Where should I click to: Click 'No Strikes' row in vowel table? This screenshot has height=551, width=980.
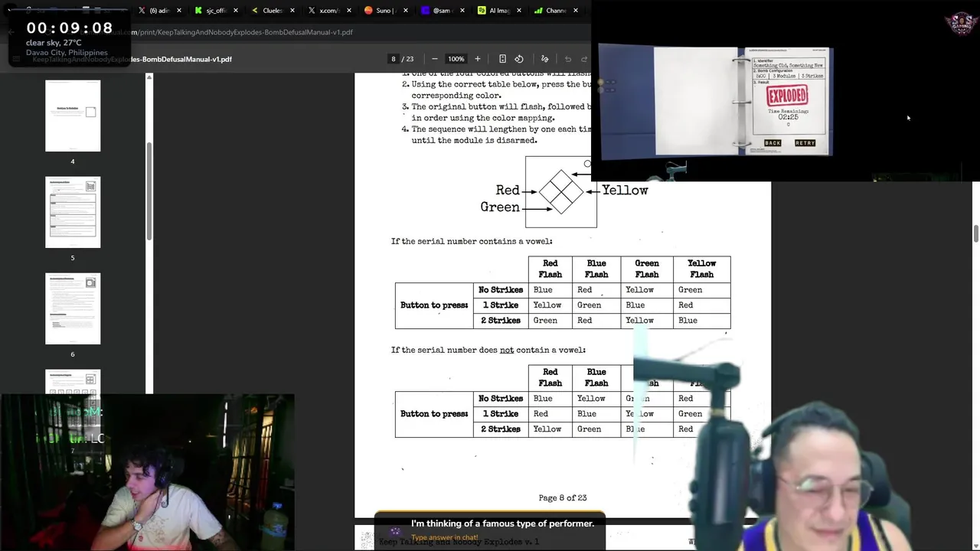pyautogui.click(x=501, y=290)
